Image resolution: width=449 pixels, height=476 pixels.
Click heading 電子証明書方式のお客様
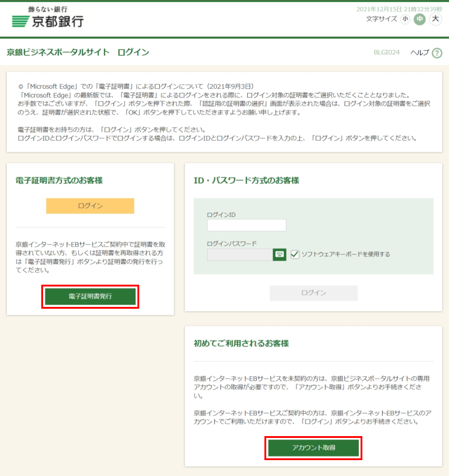click(x=59, y=180)
